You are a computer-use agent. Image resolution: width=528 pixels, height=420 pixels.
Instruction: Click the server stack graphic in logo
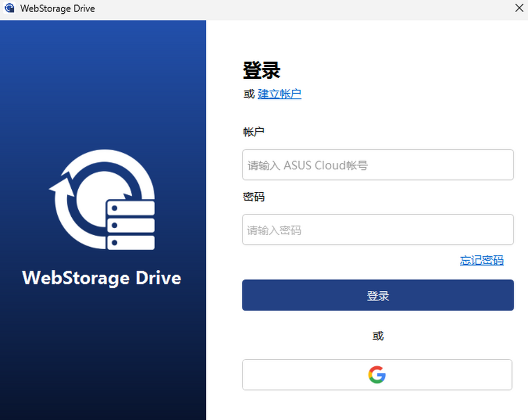(x=131, y=225)
